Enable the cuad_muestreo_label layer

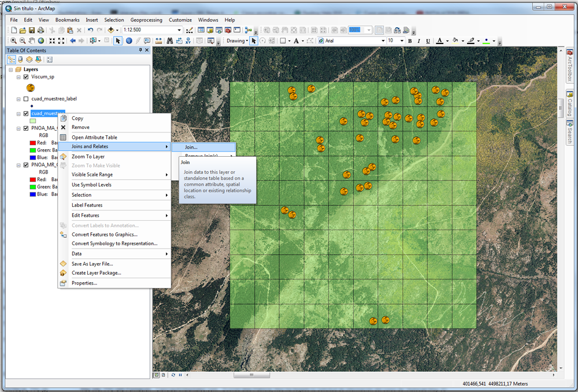(25, 99)
